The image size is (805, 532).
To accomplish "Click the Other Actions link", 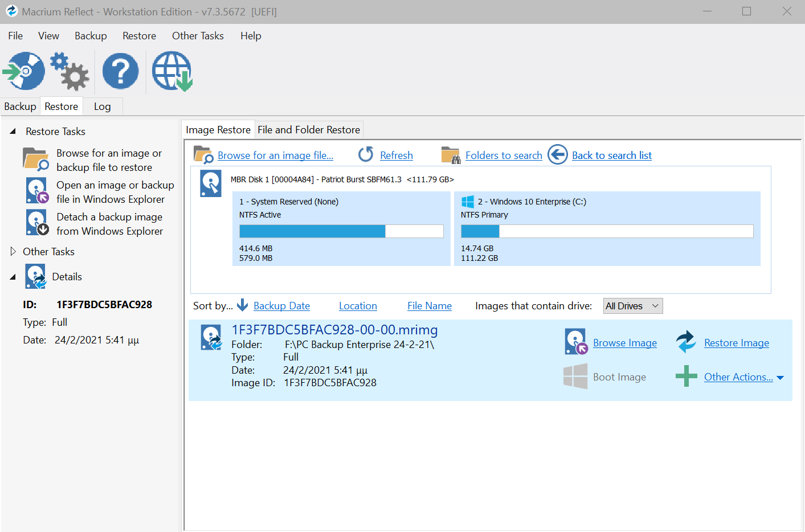I will pos(738,377).
